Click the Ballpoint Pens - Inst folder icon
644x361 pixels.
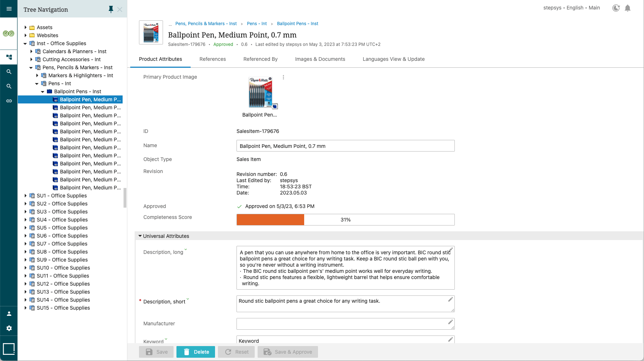(x=49, y=91)
